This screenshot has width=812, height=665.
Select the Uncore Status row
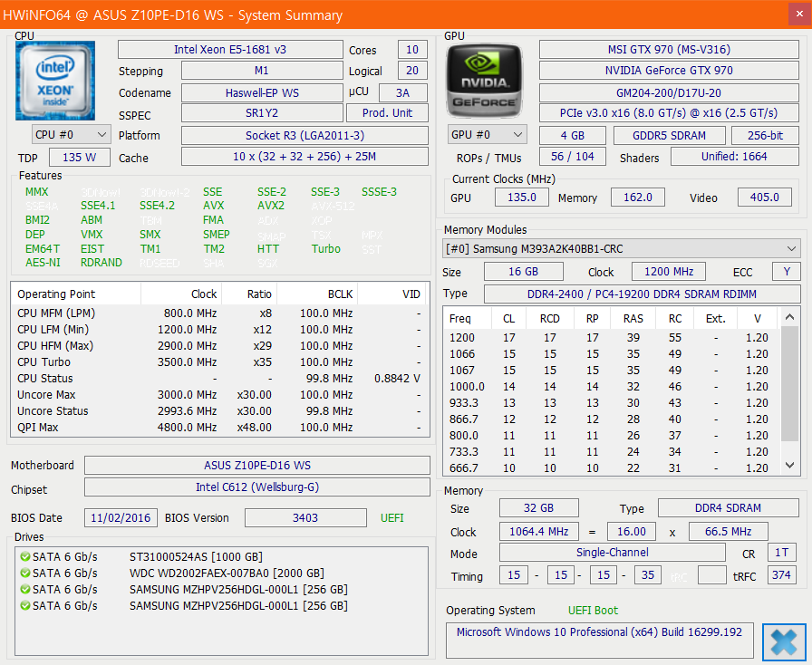220,411
